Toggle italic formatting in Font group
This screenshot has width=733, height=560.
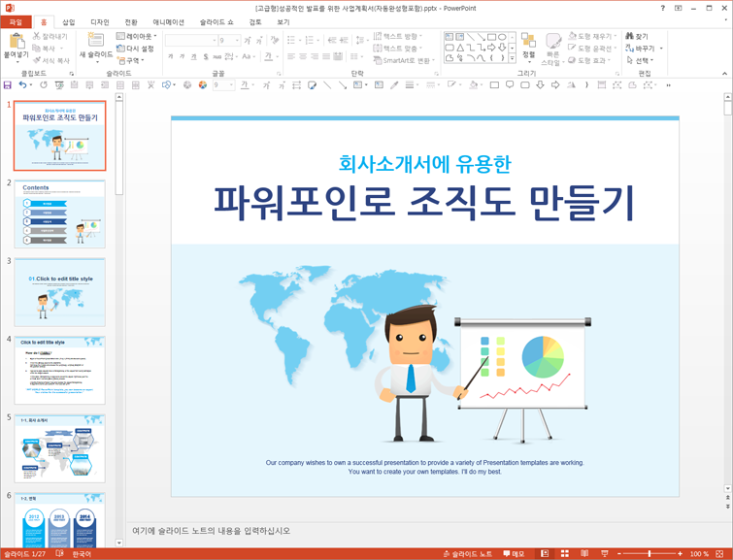click(182, 56)
